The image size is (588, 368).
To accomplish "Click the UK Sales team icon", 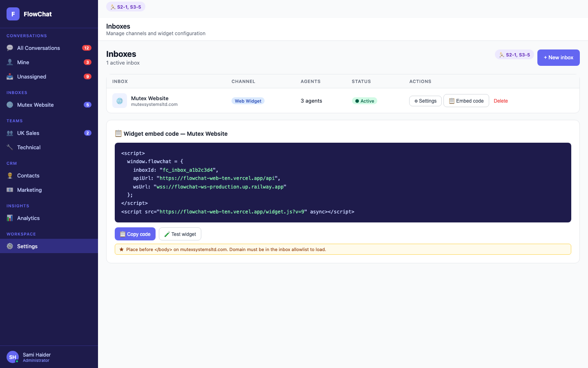I will click(x=10, y=133).
